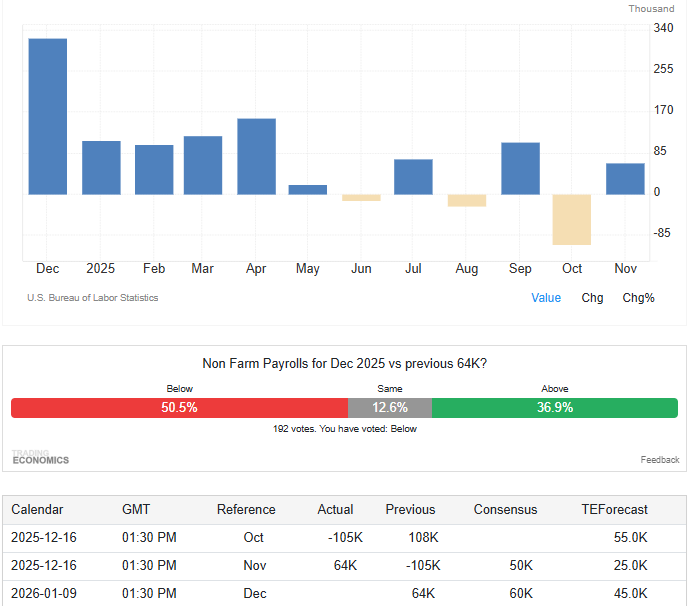Click the Trading Economics logo
Image resolution: width=689 pixels, height=606 pixels.
[40, 458]
